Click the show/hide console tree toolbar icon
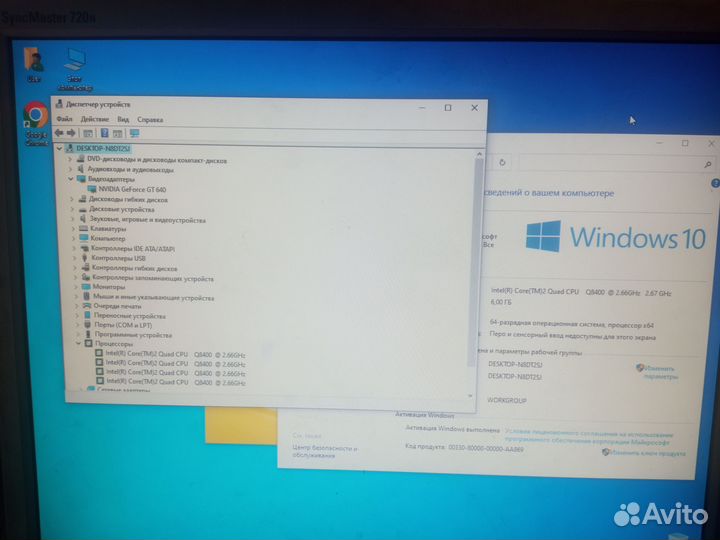This screenshot has height=540, width=720. click(87, 133)
